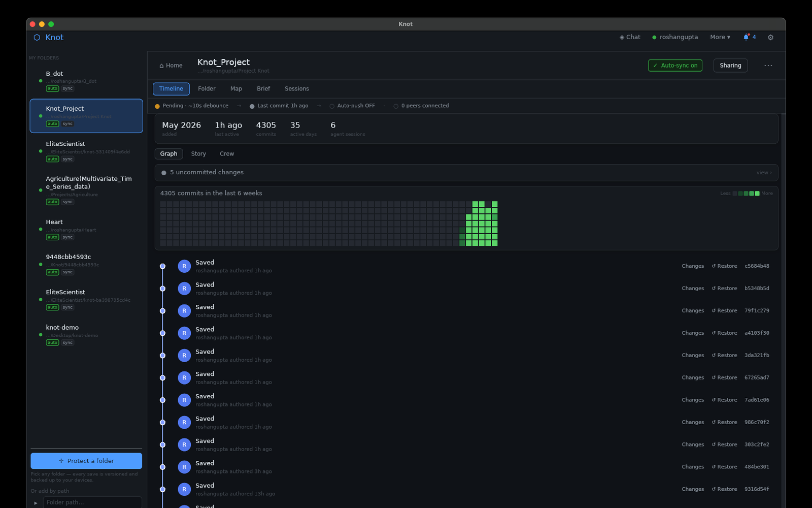Image resolution: width=812 pixels, height=508 pixels.
Task: Toggle sync badge on 9448cbb4593c
Action: point(67,272)
